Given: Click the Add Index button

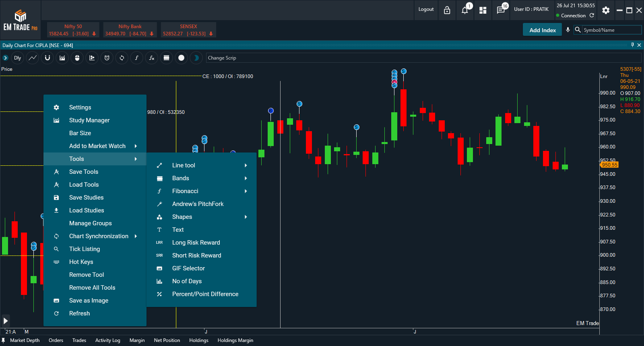Looking at the screenshot, I should 543,30.
